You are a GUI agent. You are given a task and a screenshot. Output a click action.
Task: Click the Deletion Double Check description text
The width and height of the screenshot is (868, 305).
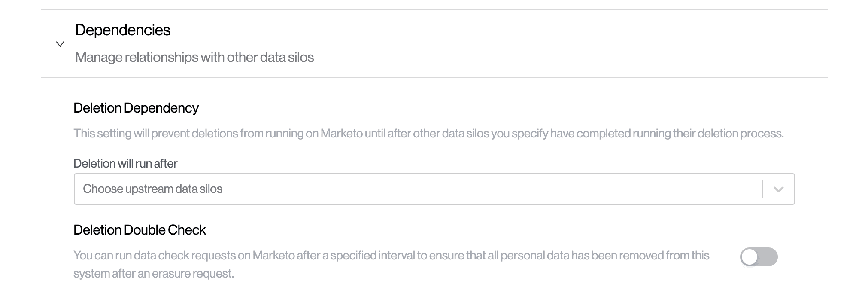click(x=391, y=256)
